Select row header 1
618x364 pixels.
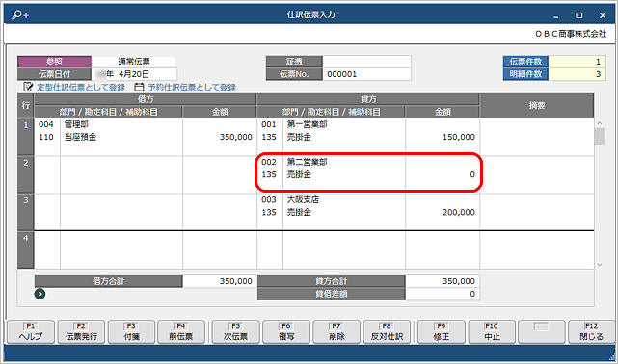click(26, 136)
